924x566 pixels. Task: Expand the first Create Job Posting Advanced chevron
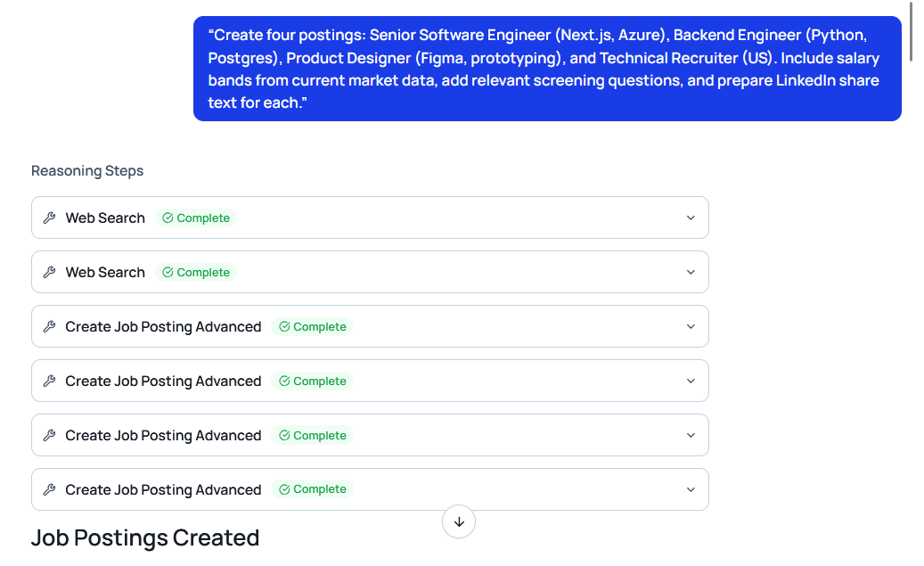tap(691, 327)
